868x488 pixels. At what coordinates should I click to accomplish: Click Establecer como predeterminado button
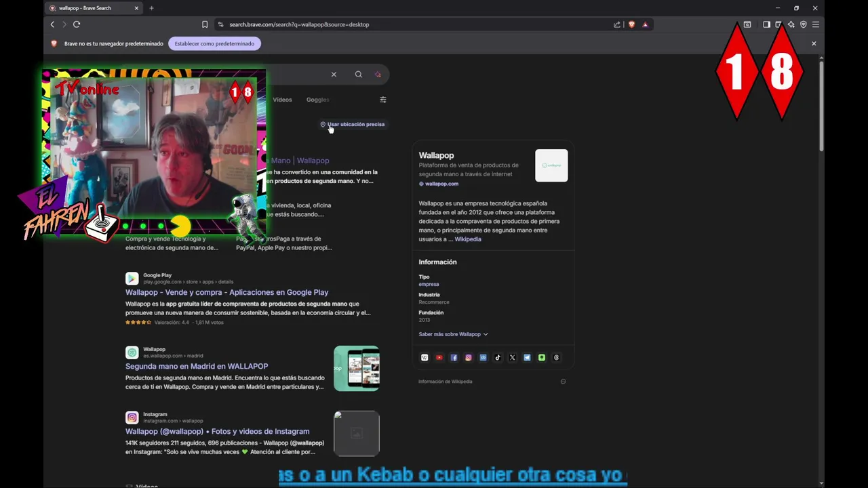click(214, 43)
